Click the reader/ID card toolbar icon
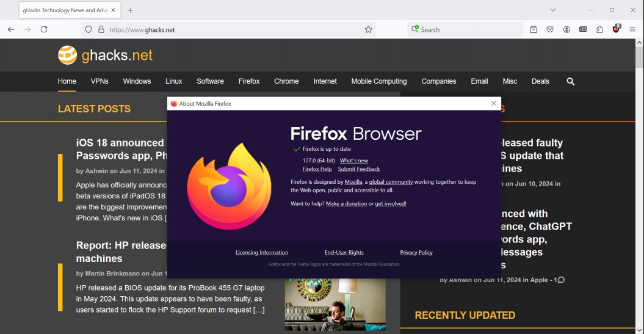Viewport: 644px width, 334px height. (x=583, y=29)
